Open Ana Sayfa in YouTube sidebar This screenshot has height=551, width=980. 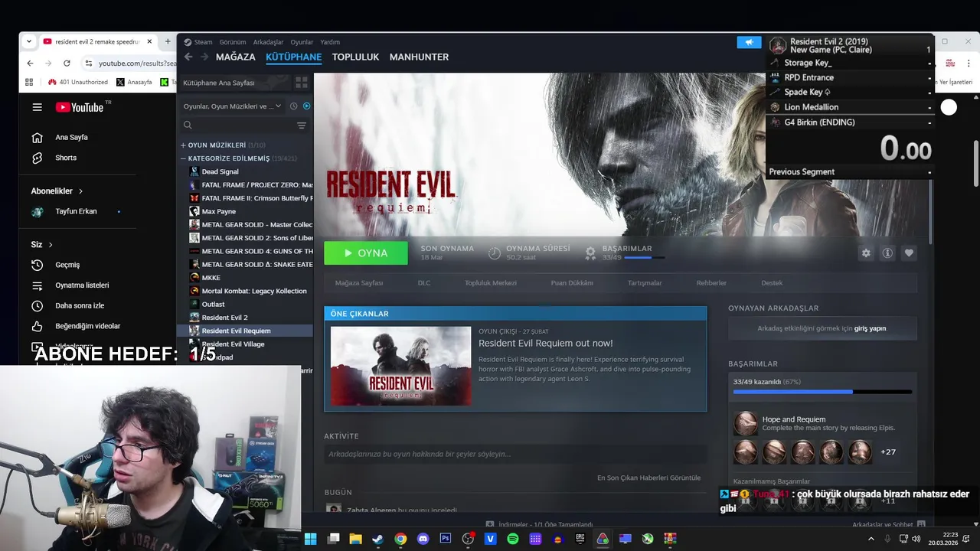point(71,138)
